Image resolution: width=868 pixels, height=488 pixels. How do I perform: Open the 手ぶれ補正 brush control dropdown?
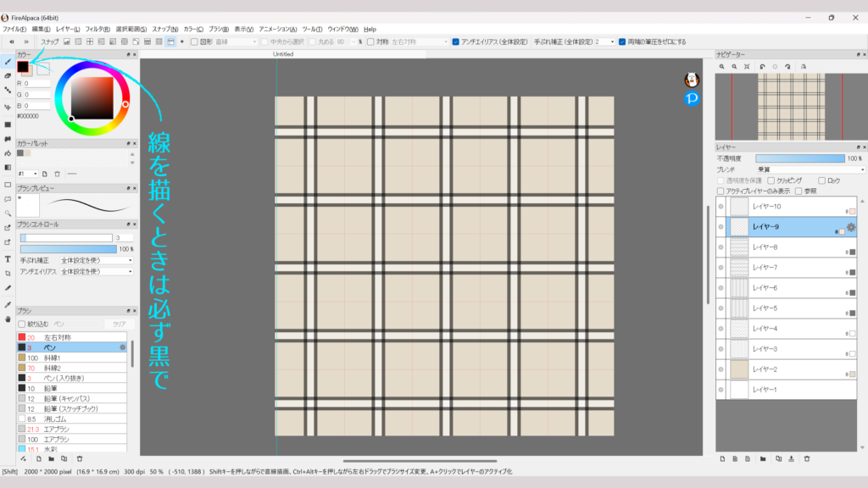click(x=95, y=260)
